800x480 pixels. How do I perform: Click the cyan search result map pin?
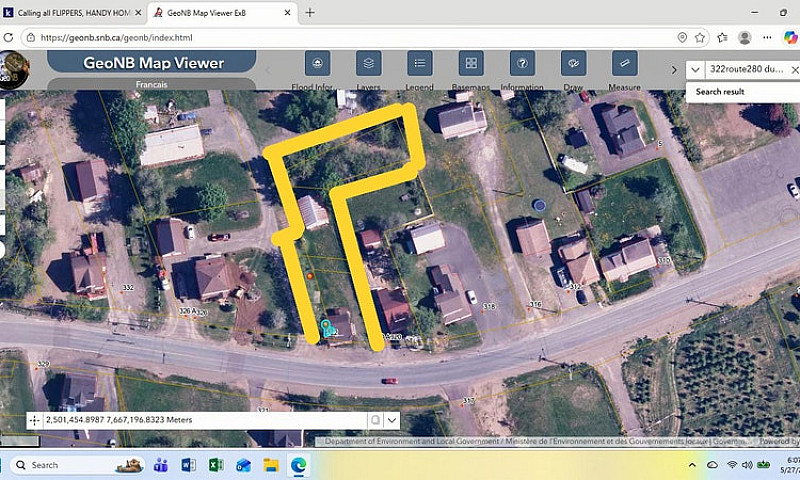tap(326, 326)
